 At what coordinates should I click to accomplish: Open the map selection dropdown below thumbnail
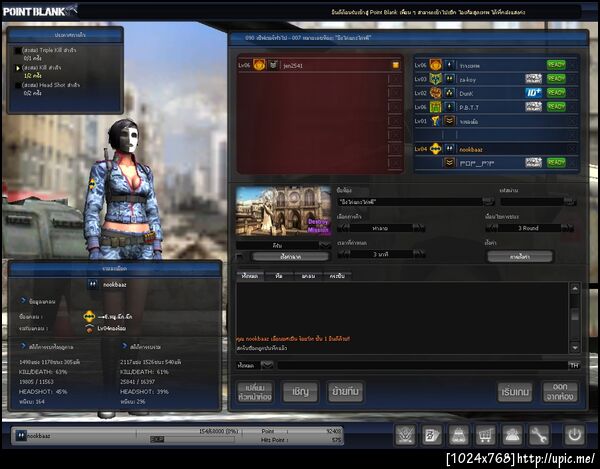click(x=325, y=245)
